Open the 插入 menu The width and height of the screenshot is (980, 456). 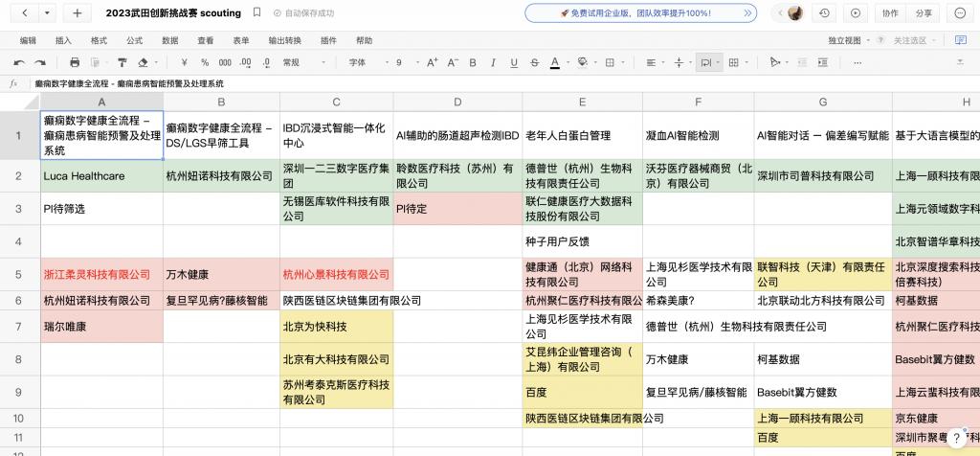(x=64, y=40)
